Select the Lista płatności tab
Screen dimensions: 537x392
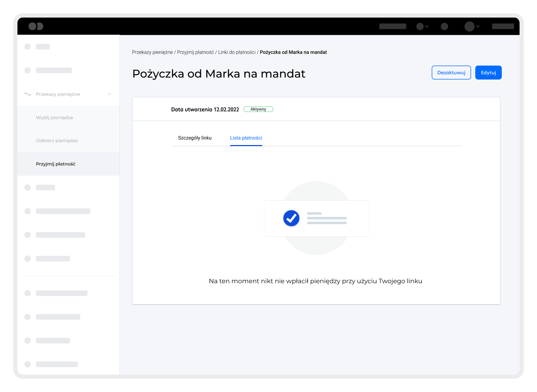coord(246,138)
